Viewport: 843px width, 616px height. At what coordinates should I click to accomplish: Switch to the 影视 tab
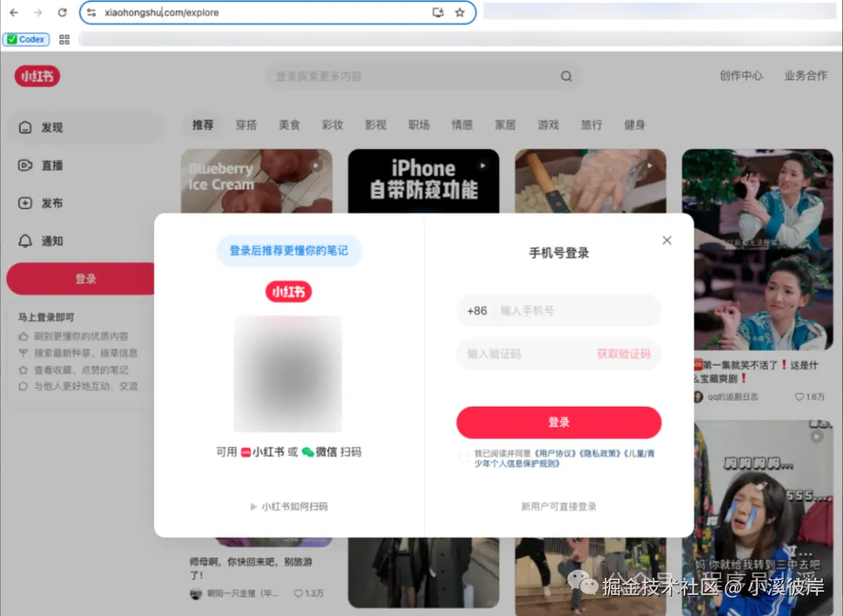tap(375, 125)
